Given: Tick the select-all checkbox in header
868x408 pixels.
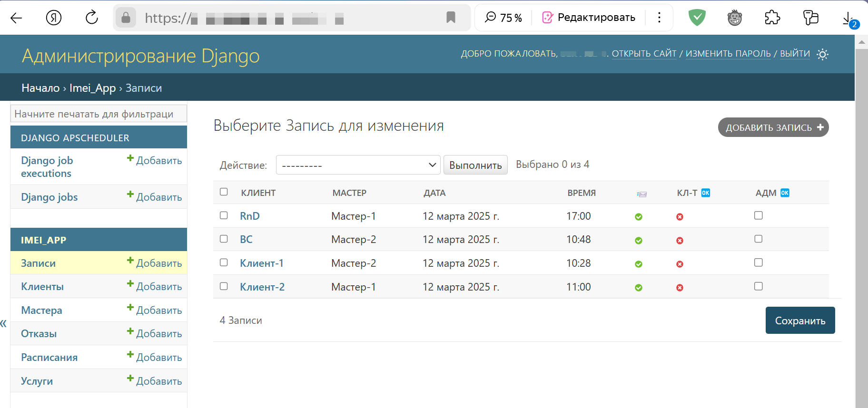Looking at the screenshot, I should pyautogui.click(x=224, y=192).
